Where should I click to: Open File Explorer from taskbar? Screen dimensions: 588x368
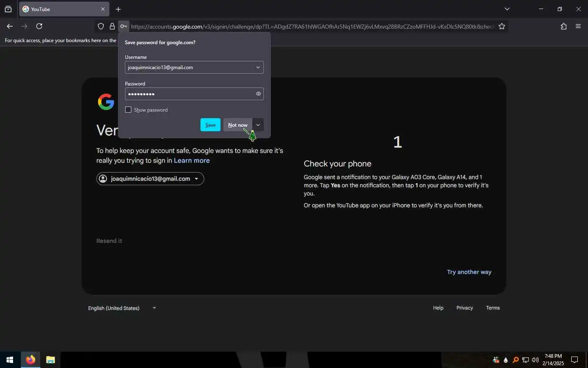pyautogui.click(x=50, y=360)
